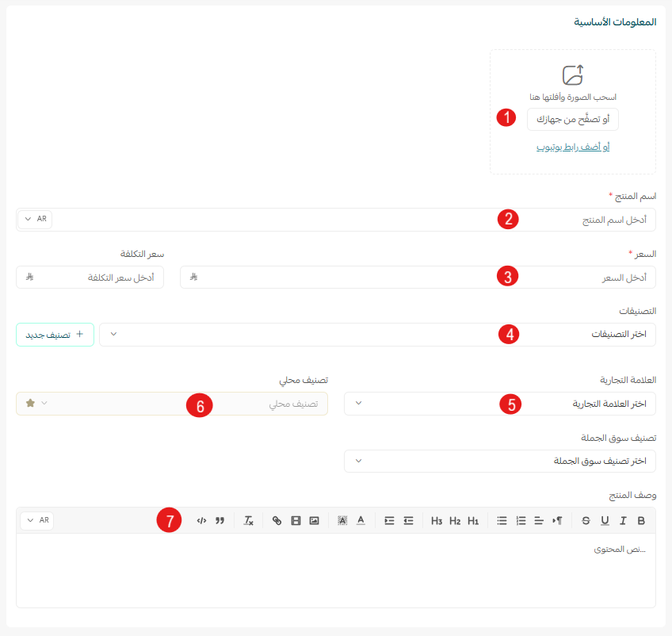Open the AR language selector for product name
672x636 pixels.
[x=35, y=219]
